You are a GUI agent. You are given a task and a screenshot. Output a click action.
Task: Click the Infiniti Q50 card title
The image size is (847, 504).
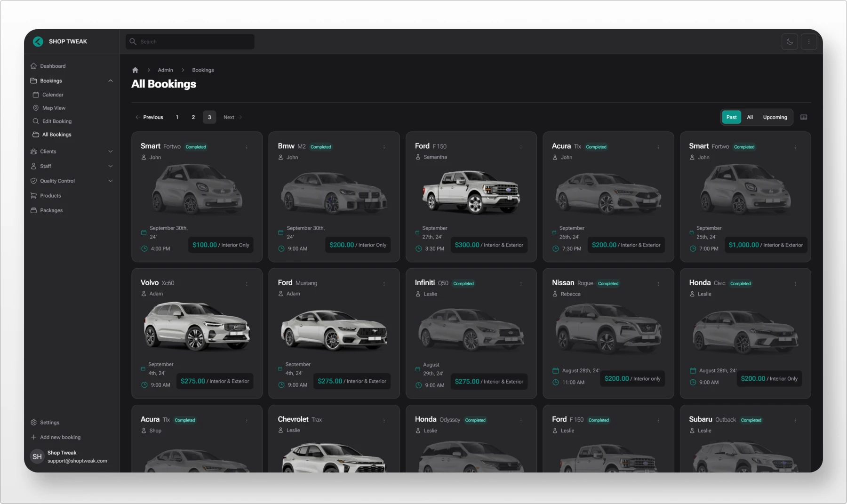431,283
